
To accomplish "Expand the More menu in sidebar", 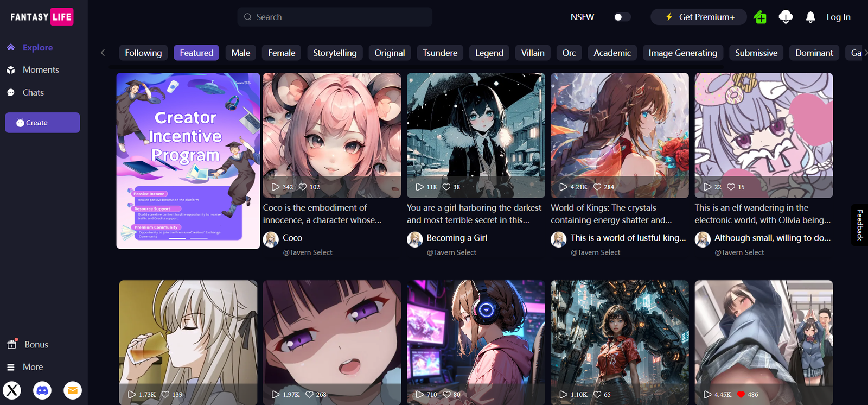I will tap(33, 367).
